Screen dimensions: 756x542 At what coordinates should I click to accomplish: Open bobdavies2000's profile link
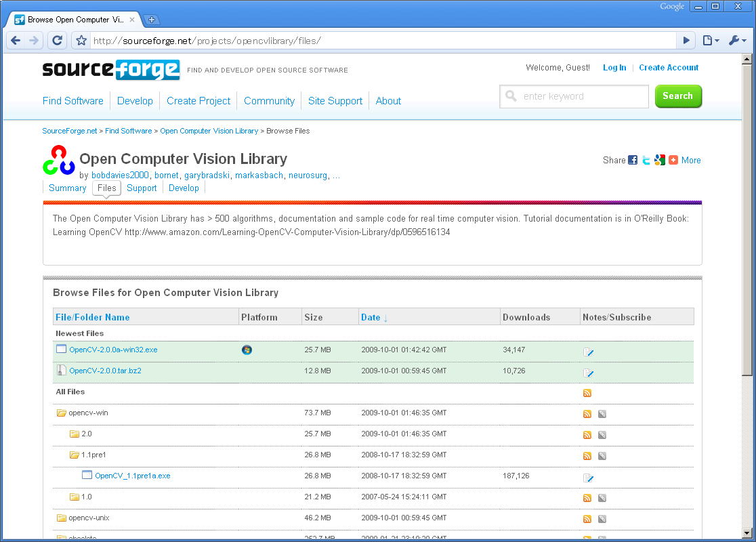pos(120,175)
